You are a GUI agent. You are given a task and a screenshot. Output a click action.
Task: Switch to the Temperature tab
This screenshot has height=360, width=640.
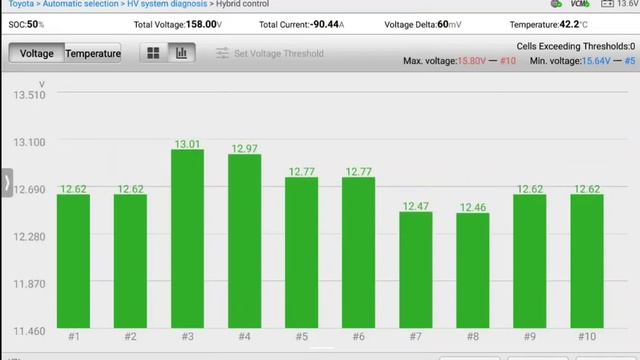93,53
